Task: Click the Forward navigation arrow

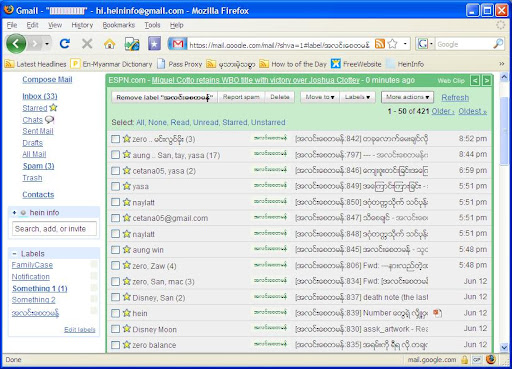Action: coord(35,44)
